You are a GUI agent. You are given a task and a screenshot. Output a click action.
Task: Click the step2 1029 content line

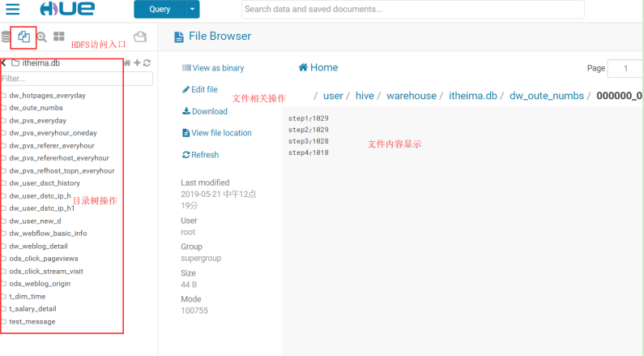click(309, 130)
